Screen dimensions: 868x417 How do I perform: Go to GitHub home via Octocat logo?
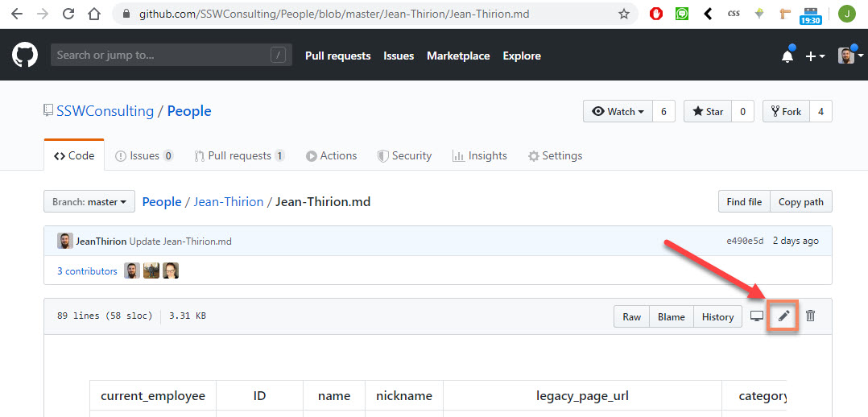point(25,56)
